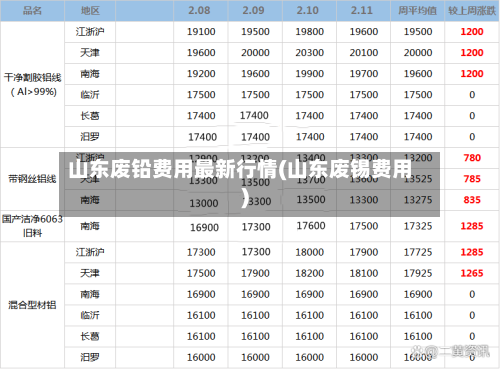This screenshot has height=369, width=500.
Task: Select 江浙沪 region under 混合型材铝
Action: tap(90, 252)
